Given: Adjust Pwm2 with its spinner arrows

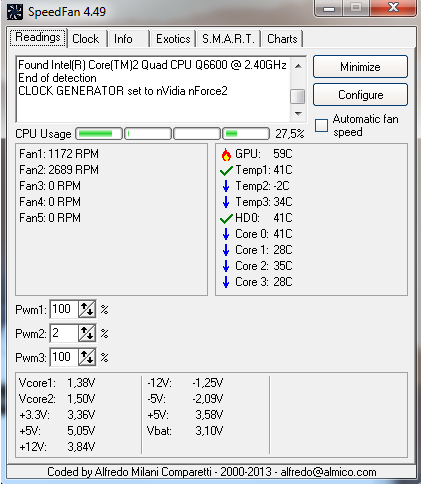Looking at the screenshot, I should pos(87,333).
